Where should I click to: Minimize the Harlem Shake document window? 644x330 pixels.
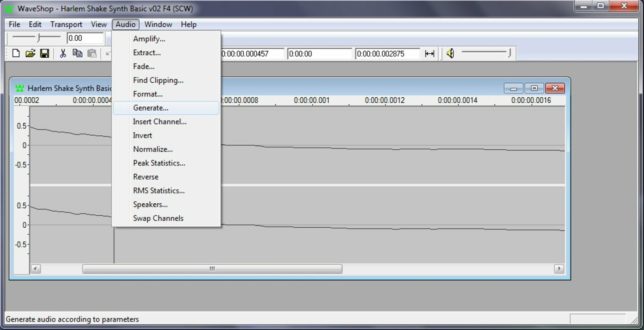[x=513, y=88]
